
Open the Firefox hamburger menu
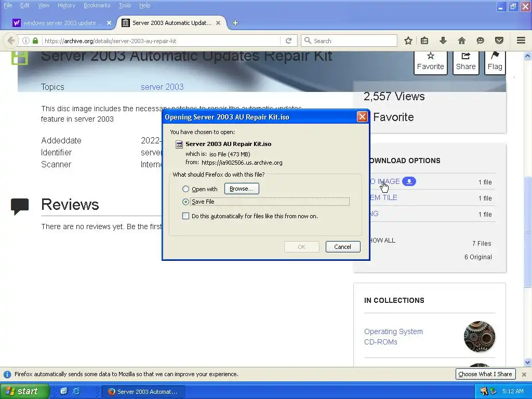(521, 41)
